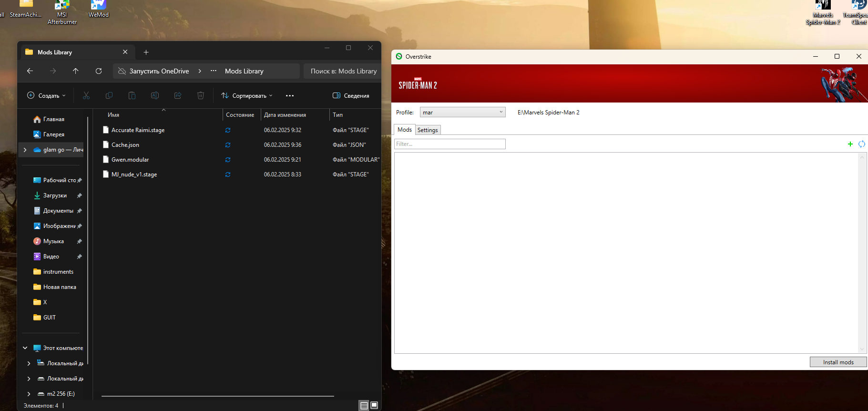Open a new Explorer tab with the plus
Viewport: 868px width, 411px height.
146,52
